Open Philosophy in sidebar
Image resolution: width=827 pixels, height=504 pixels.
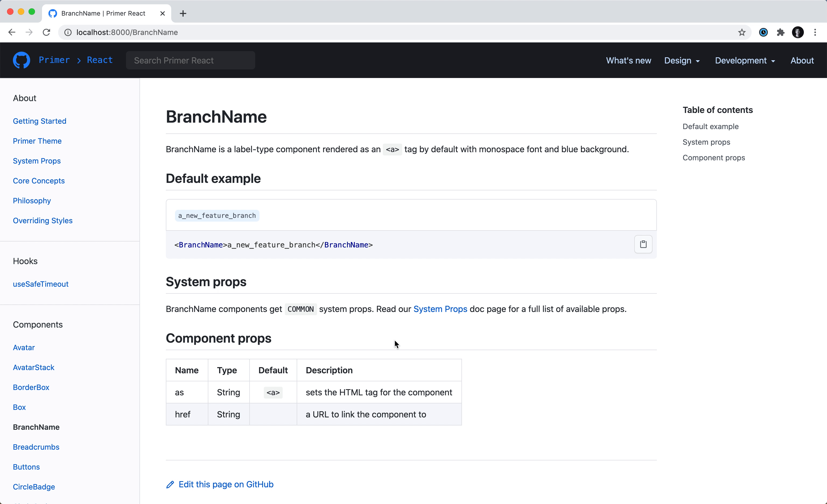coord(32,201)
